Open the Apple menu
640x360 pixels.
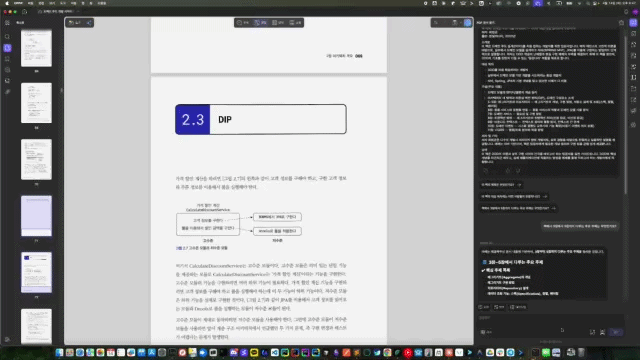(7, 3)
